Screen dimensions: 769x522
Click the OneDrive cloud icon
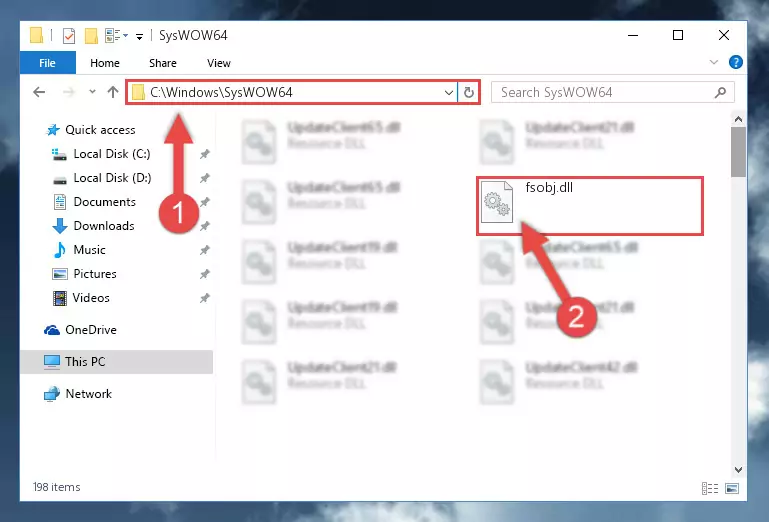point(52,330)
